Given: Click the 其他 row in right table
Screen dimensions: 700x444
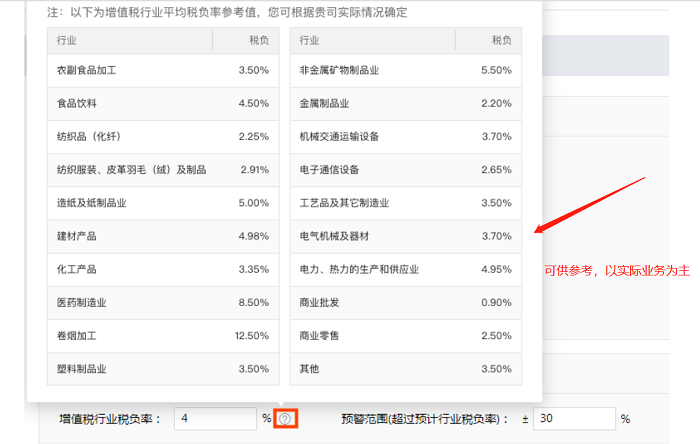Looking at the screenshot, I should click(x=405, y=369).
